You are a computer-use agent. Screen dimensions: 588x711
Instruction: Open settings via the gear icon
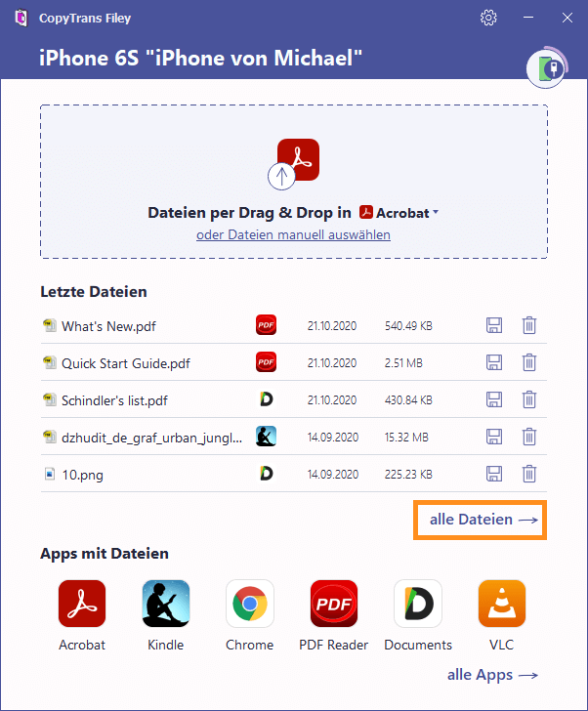(488, 18)
